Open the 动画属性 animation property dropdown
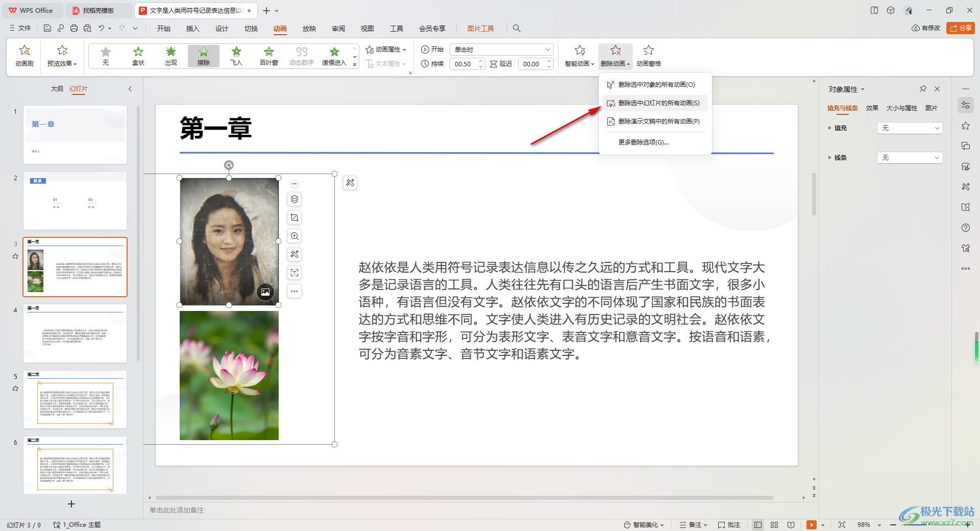Viewport: 980px width, 531px height. pos(386,50)
